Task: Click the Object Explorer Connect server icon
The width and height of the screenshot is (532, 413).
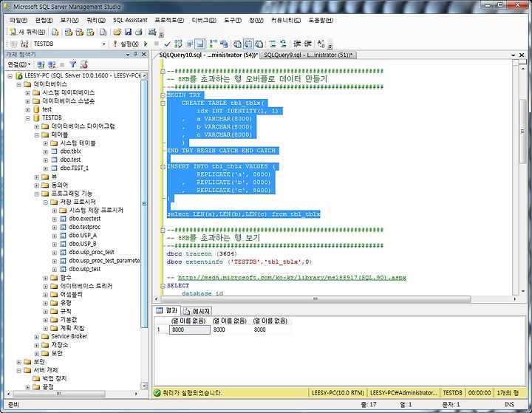Action: (x=41, y=64)
